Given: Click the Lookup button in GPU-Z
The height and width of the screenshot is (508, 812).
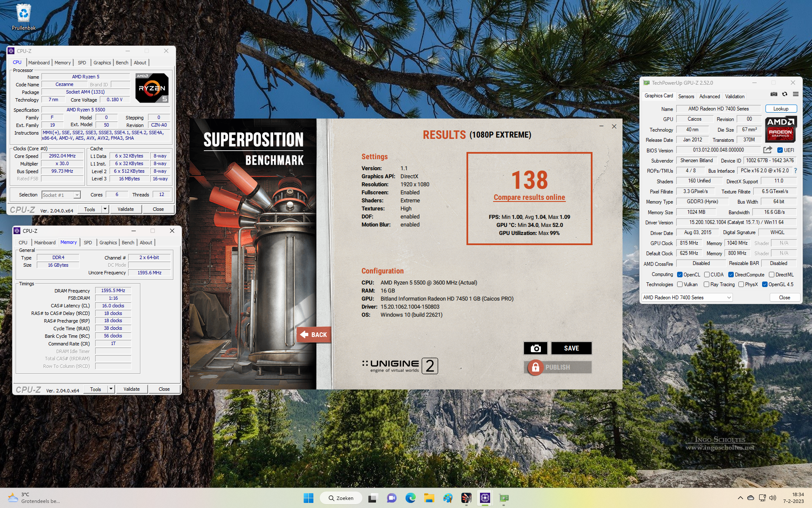Looking at the screenshot, I should 781,109.
